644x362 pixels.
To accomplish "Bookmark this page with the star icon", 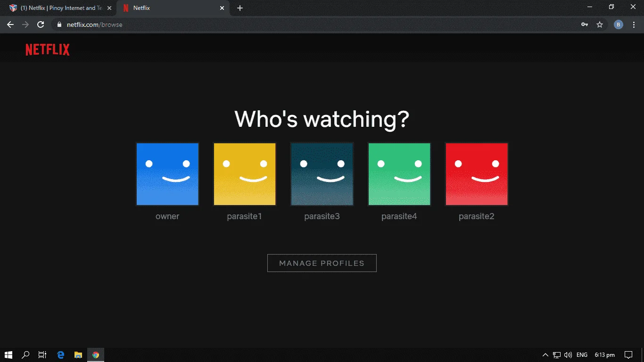I will point(600,25).
